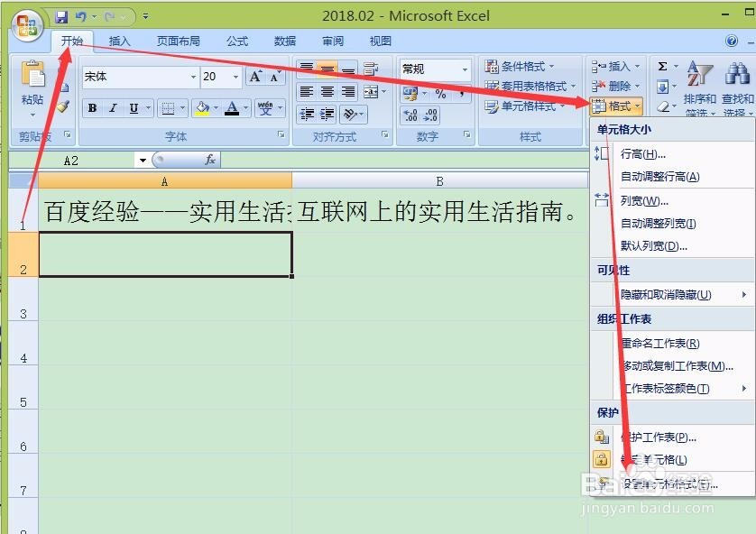Screen dimensions: 756x534
Task: Click the 查找和选择 binoculars icon
Action: (736, 72)
